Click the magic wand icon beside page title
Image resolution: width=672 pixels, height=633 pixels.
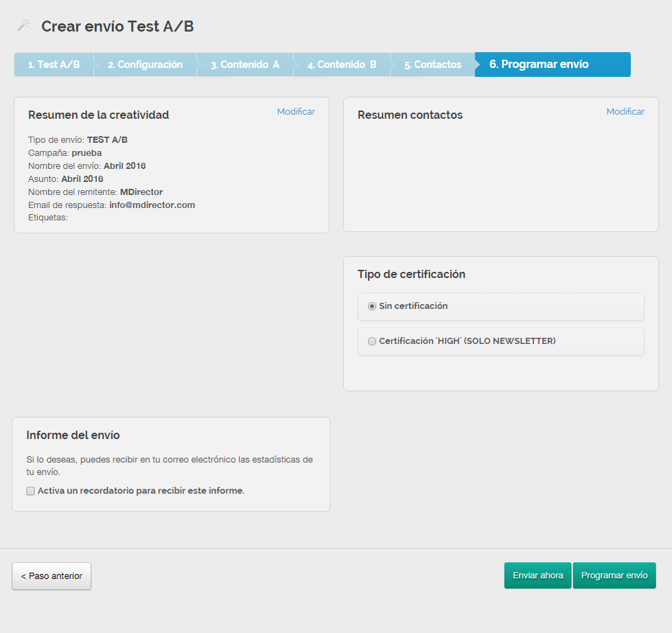coord(24,26)
